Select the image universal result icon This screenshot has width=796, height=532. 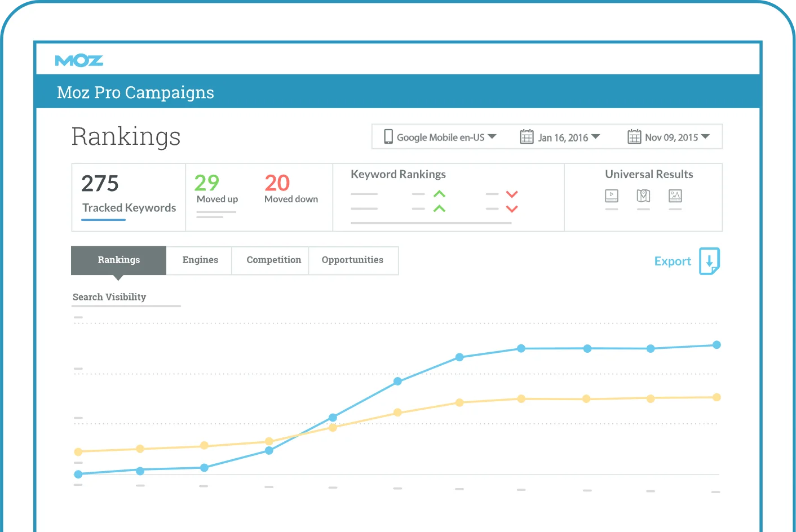click(675, 196)
